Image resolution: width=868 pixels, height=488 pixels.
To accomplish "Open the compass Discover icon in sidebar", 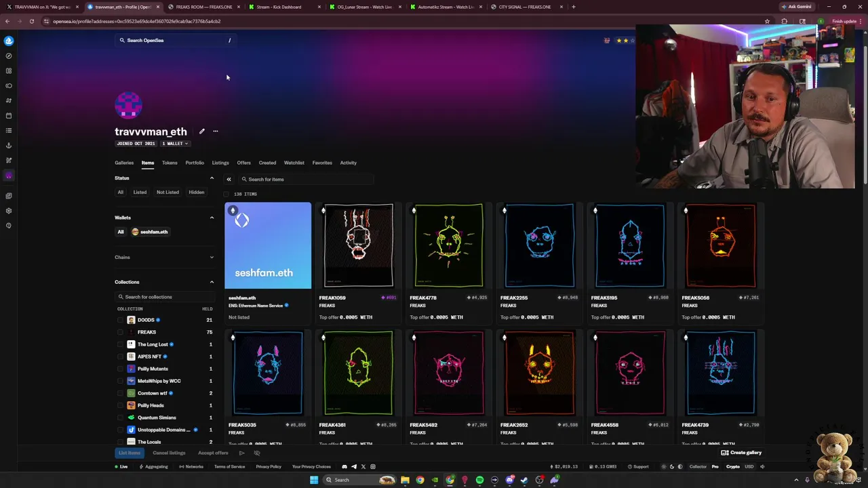I will click(9, 56).
